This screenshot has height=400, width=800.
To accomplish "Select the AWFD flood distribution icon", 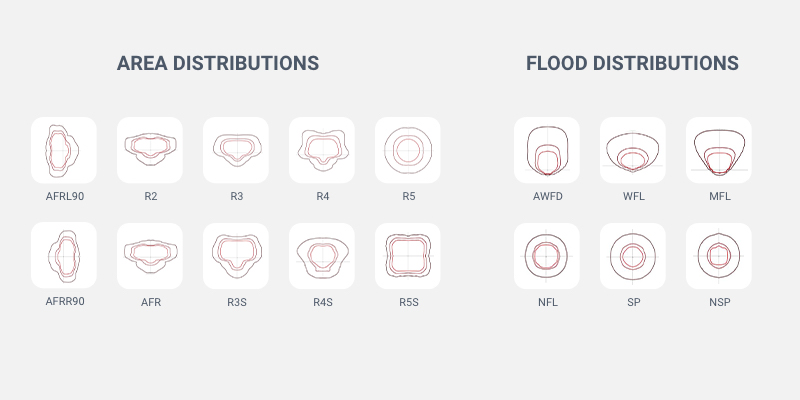I will (547, 150).
